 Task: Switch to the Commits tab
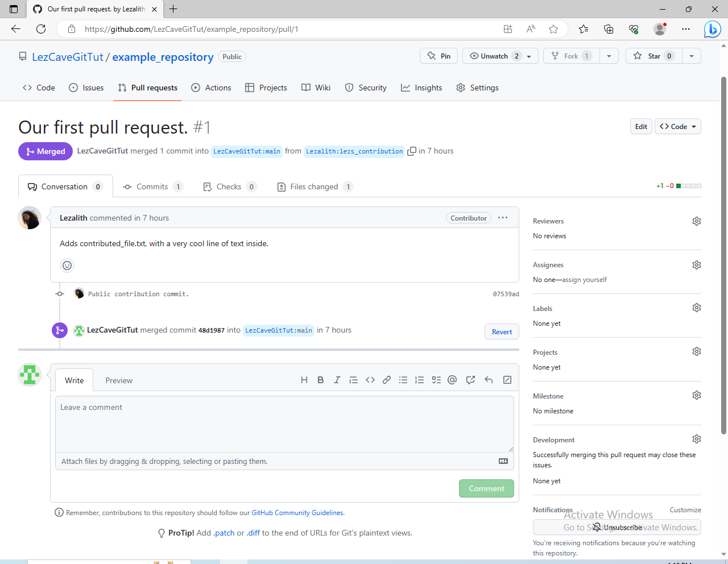[x=153, y=186]
